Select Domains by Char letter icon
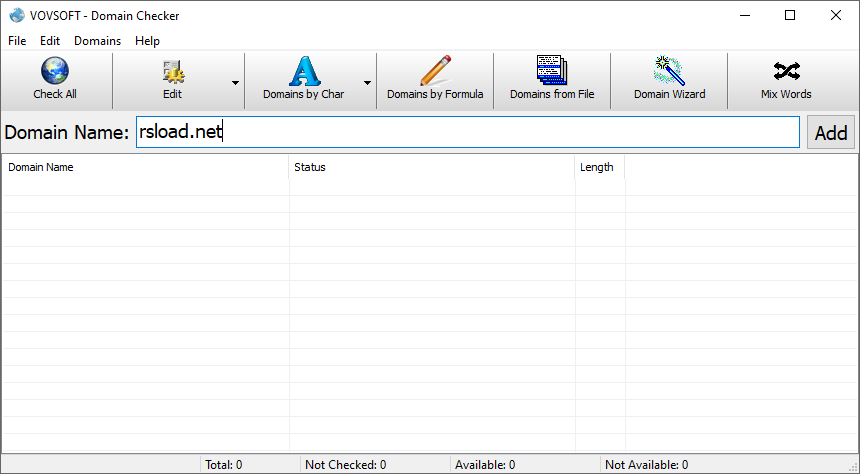Viewport: 860px width, 474px height. pyautogui.click(x=304, y=71)
